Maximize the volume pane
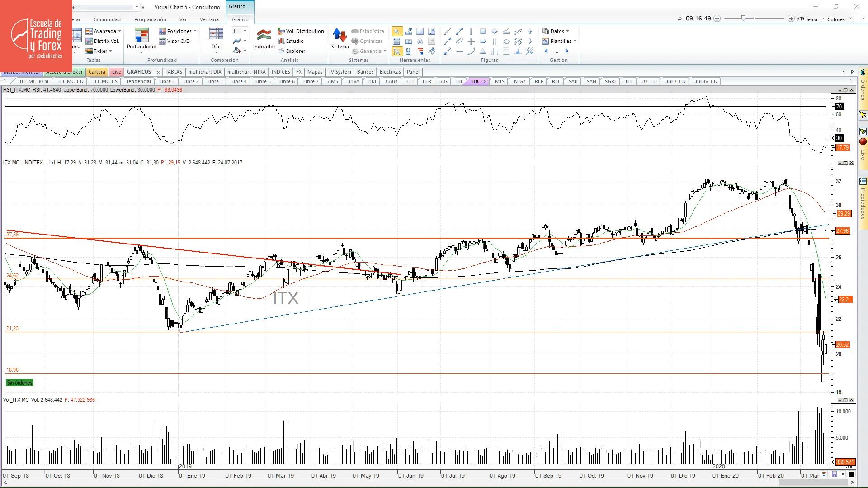Image resolution: width=868 pixels, height=488 pixels. pos(845,400)
